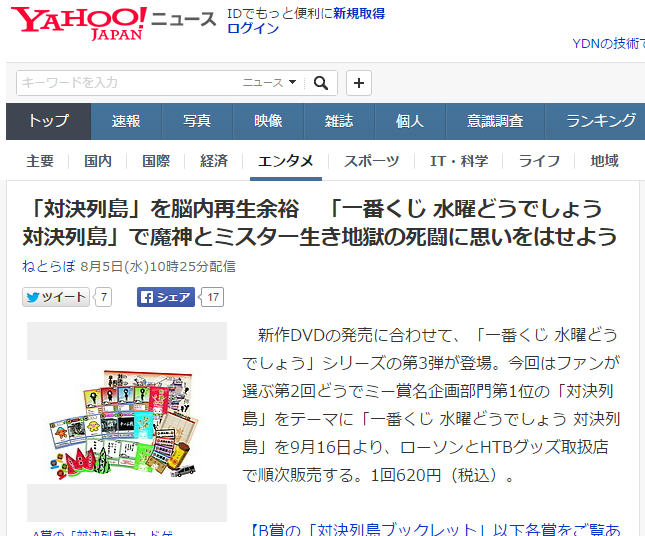Select the 雑誌 navigation tab
The image size is (645, 536).
click(339, 121)
